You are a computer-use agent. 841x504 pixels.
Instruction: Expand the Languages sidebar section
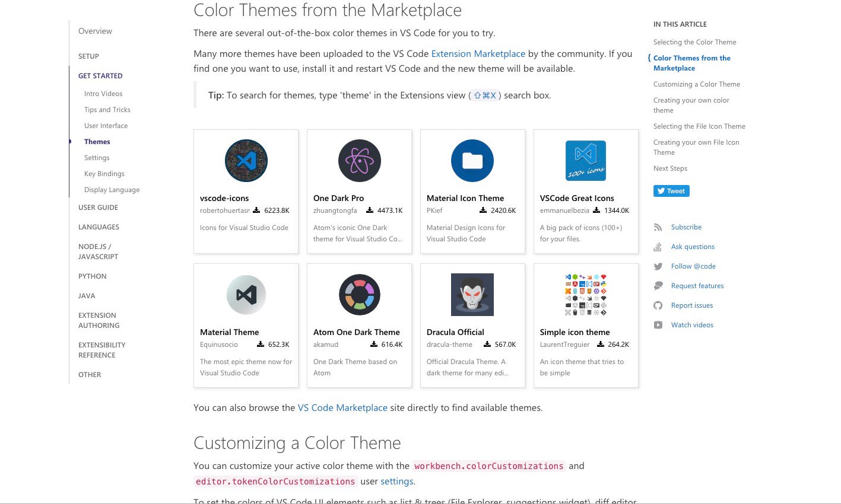(x=99, y=227)
